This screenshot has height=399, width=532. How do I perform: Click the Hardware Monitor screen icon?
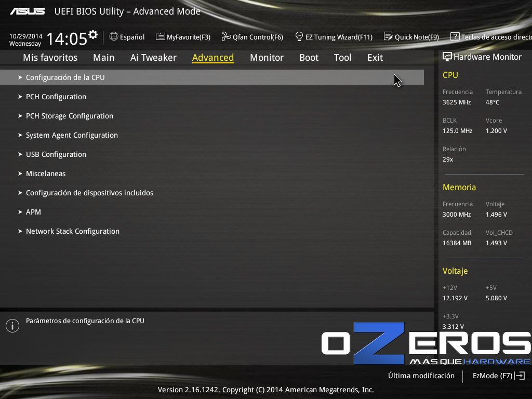pyautogui.click(x=447, y=57)
